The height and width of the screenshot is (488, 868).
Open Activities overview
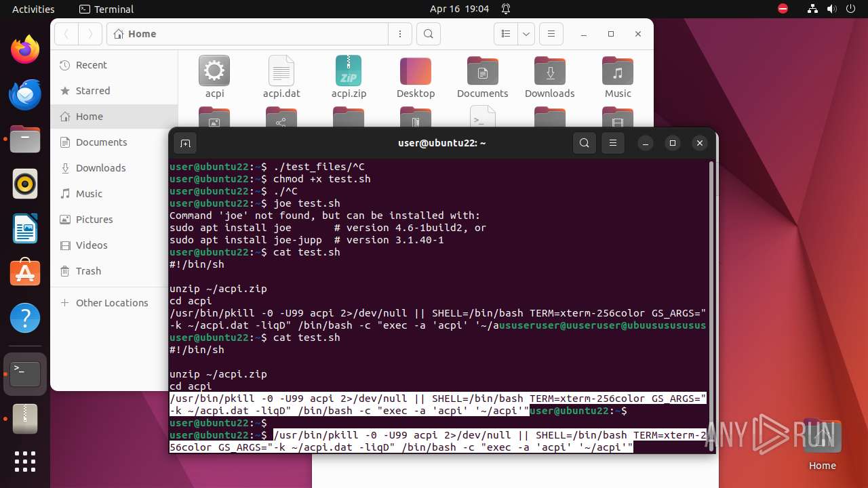(33, 9)
